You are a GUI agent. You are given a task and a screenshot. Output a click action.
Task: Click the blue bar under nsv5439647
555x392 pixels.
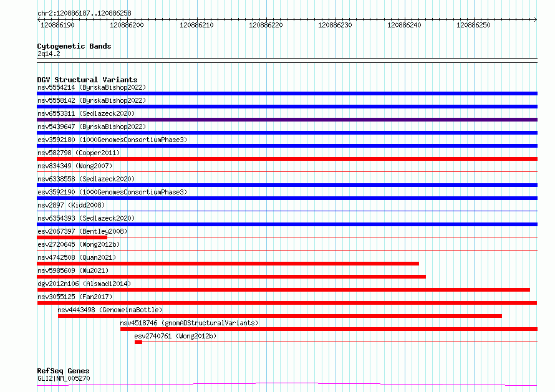287,133
